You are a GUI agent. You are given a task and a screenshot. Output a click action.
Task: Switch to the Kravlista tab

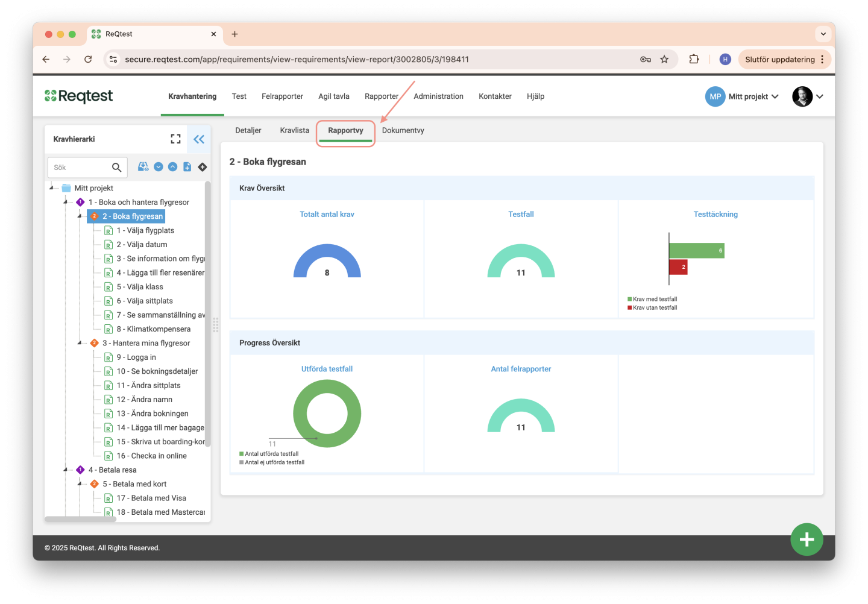pos(295,130)
